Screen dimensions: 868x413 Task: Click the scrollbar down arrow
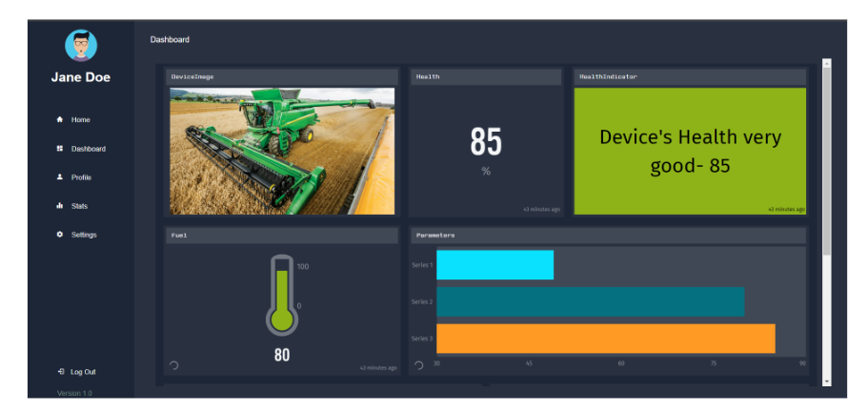click(826, 381)
